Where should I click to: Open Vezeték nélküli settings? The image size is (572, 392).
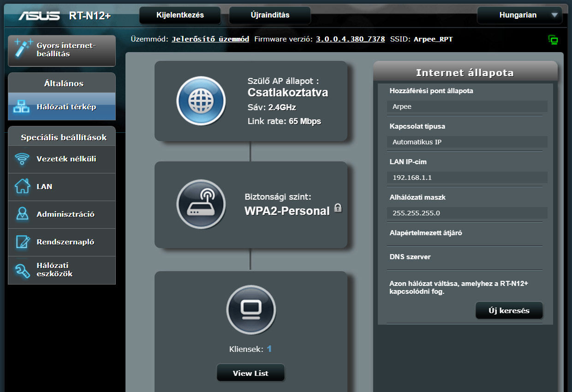point(62,159)
